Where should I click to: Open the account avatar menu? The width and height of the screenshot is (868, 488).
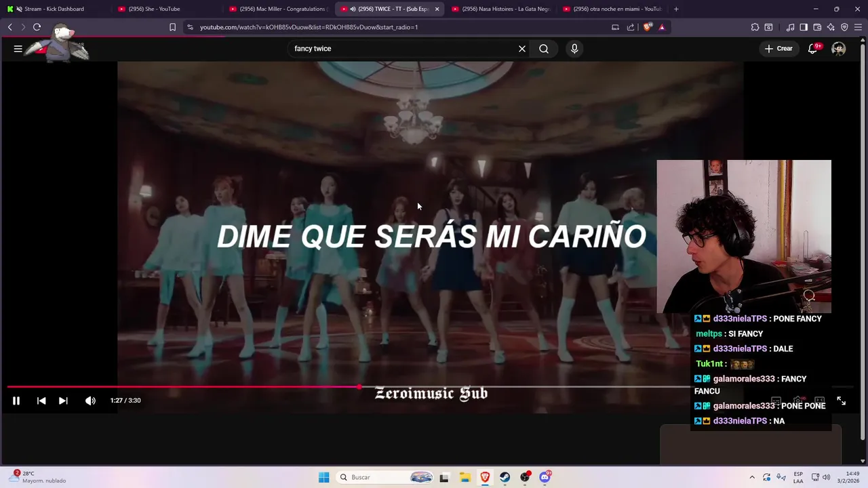(x=839, y=49)
